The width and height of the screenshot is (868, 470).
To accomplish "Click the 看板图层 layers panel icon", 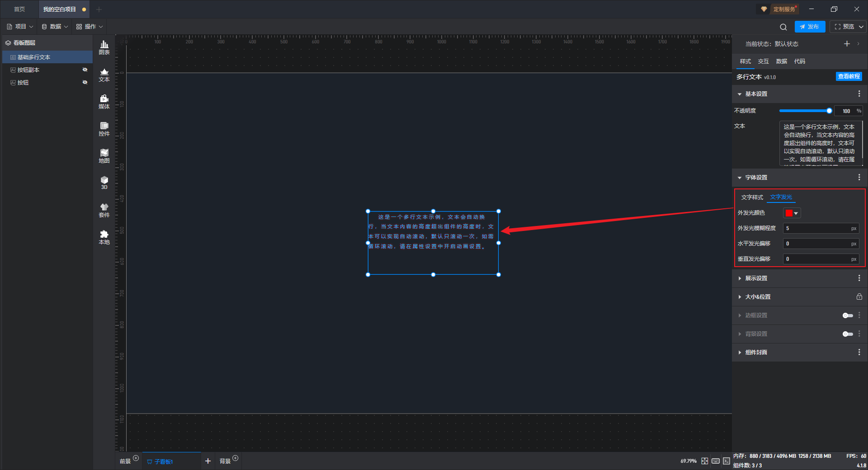I will 8,43.
